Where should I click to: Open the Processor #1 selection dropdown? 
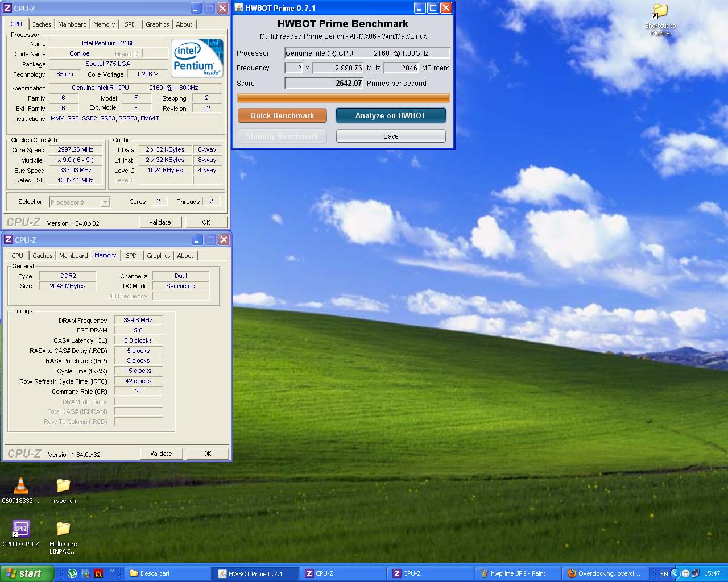pyautogui.click(x=80, y=202)
